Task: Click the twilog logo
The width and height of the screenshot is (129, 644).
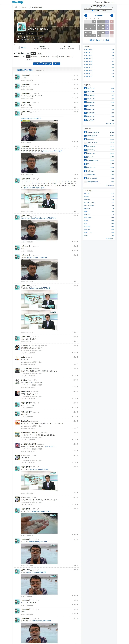Action: coord(17,2)
